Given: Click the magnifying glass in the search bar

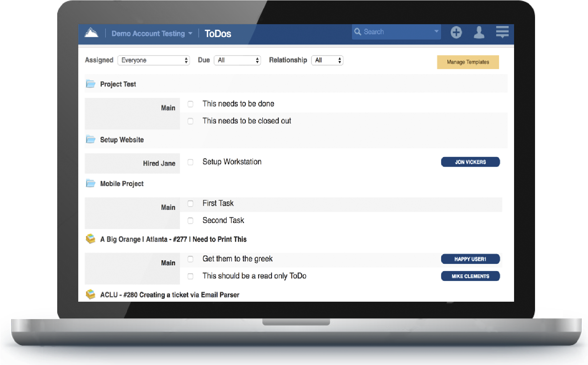Looking at the screenshot, I should pyautogui.click(x=358, y=32).
